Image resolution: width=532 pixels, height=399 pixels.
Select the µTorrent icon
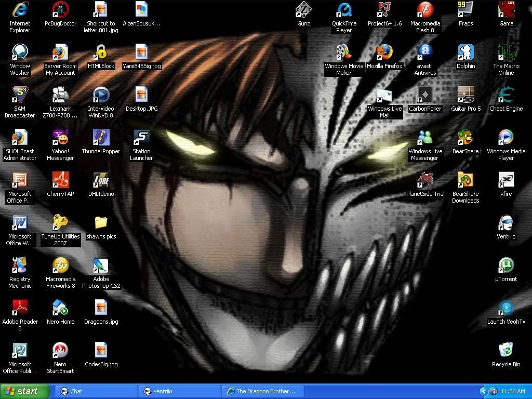506,265
